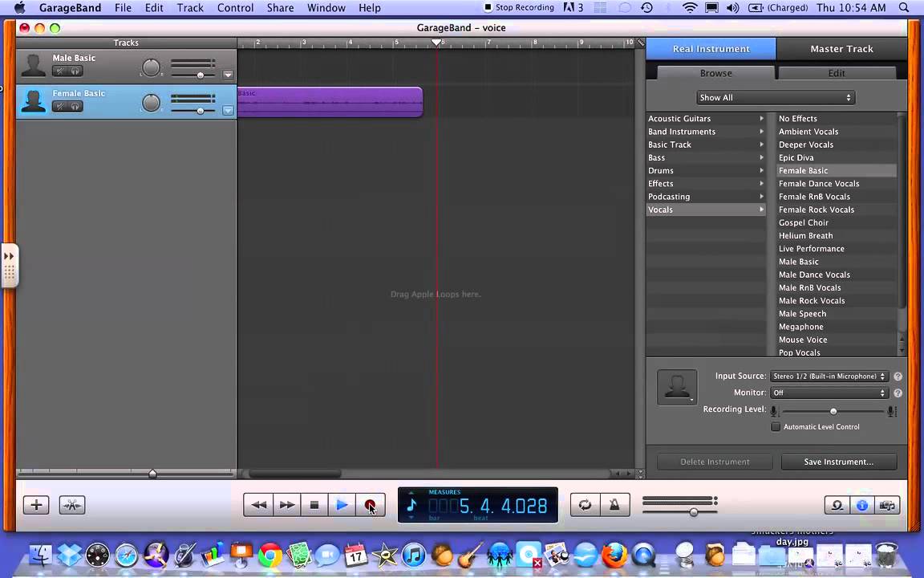Screen dimensions: 924x578
Task: Click the add new track plus button
Action: point(36,505)
